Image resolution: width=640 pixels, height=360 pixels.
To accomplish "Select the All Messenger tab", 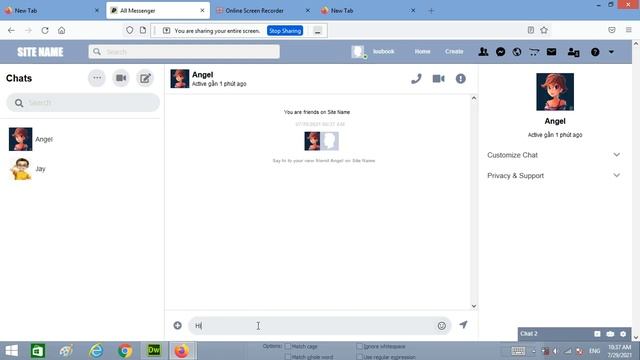I will tap(158, 11).
